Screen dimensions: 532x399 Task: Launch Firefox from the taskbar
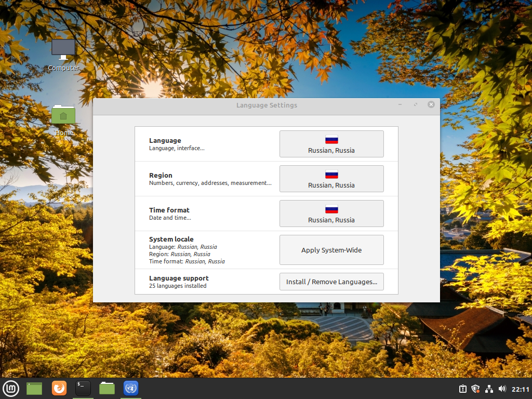coord(59,389)
